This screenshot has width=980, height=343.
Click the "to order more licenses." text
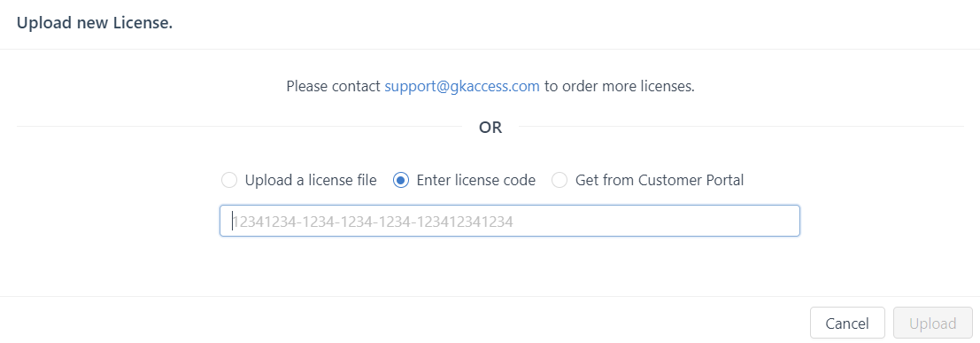click(620, 86)
